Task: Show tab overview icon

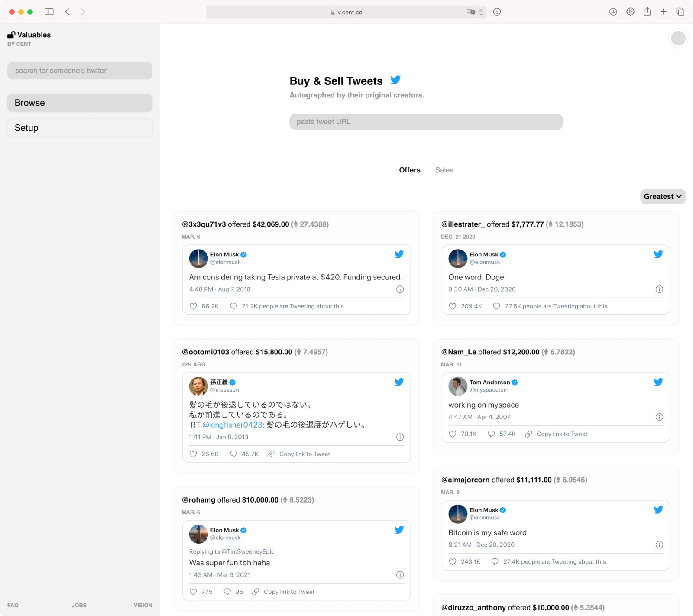Action: click(x=680, y=12)
